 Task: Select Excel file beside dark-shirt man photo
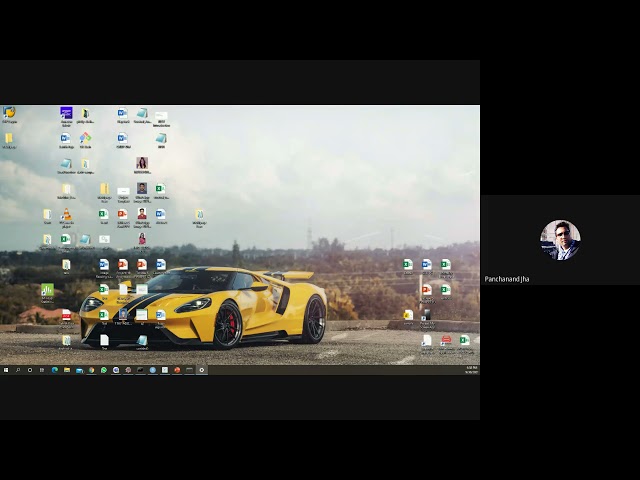point(160,191)
